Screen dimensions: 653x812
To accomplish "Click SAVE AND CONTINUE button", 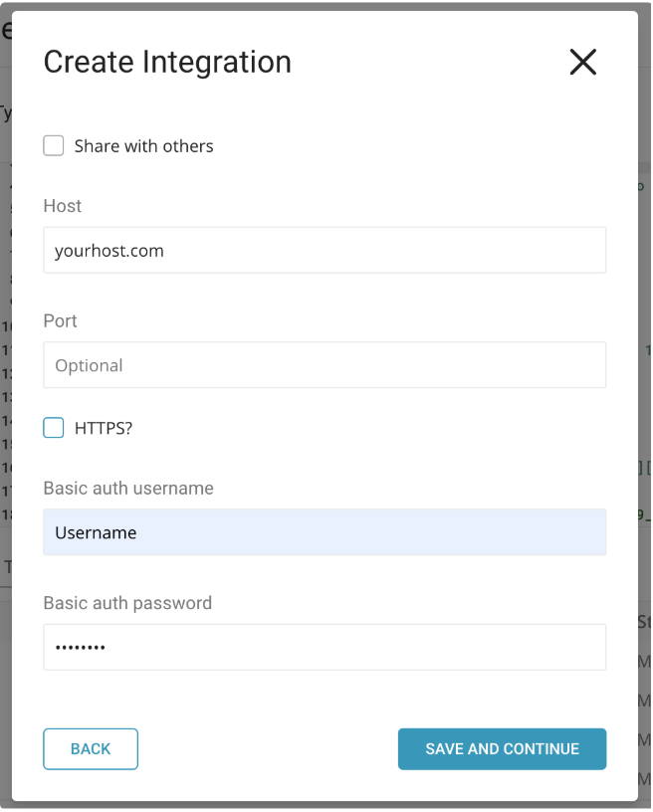I will point(502,748).
